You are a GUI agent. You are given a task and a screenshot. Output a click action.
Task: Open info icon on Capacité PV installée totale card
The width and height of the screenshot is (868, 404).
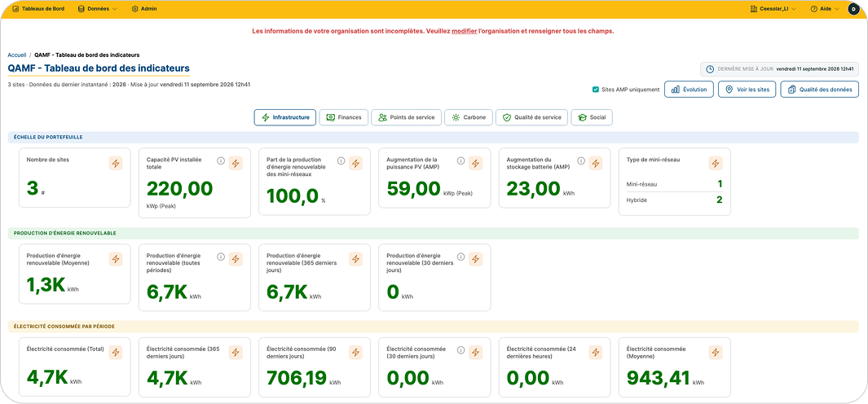tap(221, 161)
